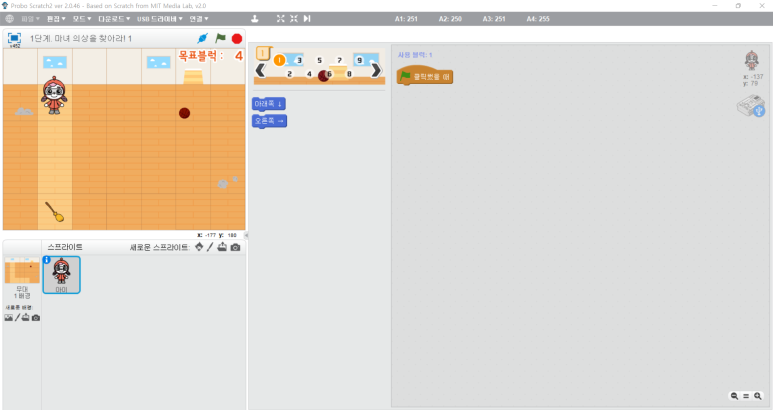Click the A3: 251 sensor reading
773x410 pixels.
[494, 19]
